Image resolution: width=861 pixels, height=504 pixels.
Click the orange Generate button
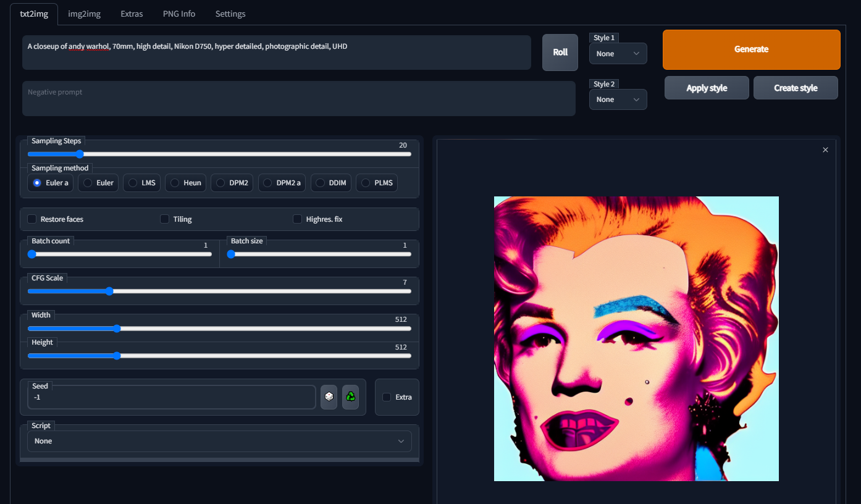(752, 49)
